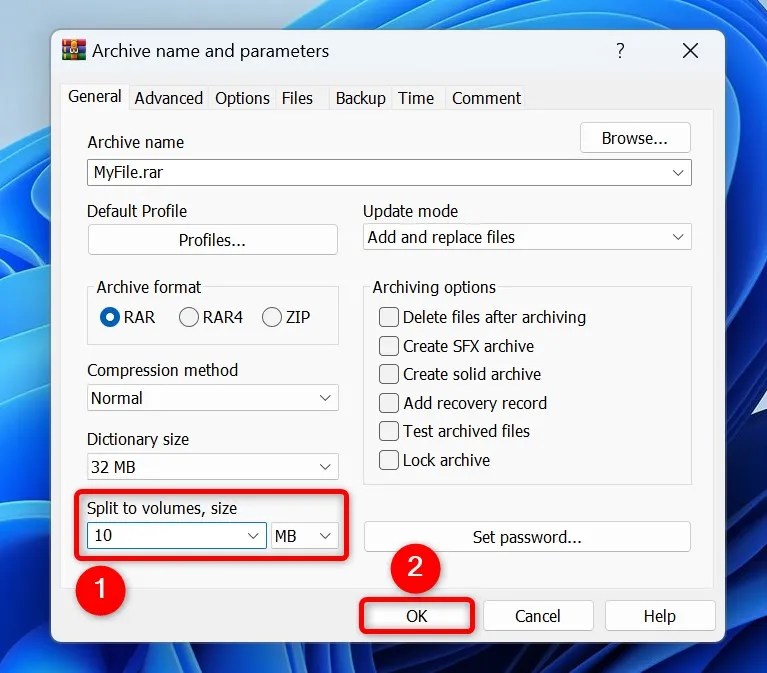
Task: Select the RAR4 archive format
Action: (x=189, y=317)
